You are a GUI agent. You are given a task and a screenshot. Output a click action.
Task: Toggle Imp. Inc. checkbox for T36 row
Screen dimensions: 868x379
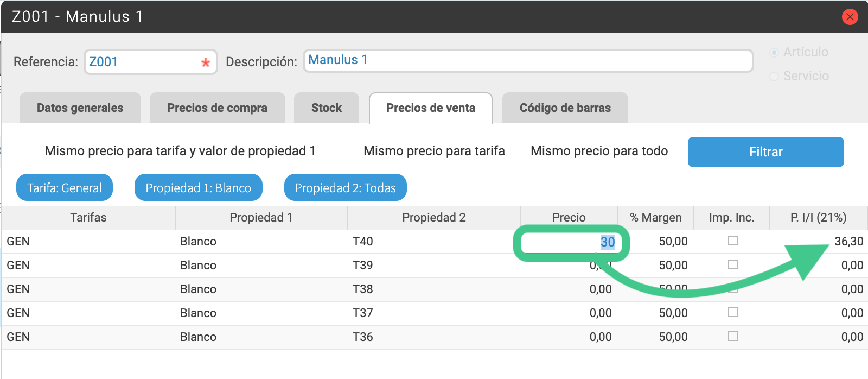coord(733,336)
